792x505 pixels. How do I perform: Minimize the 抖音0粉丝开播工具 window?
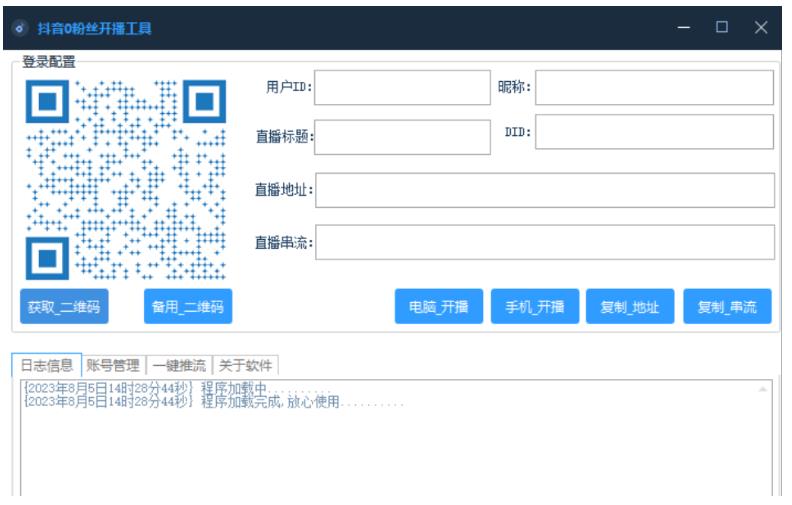coord(684,28)
